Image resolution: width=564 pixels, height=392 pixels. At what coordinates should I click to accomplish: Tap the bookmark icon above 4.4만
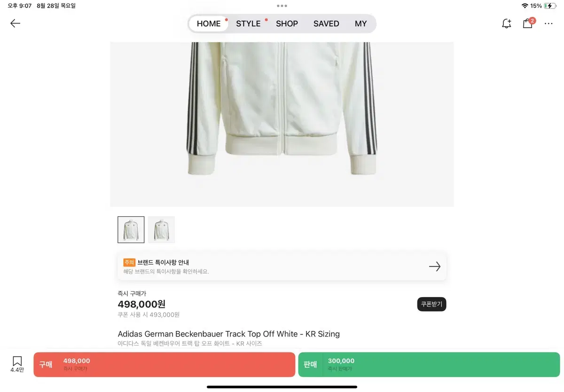click(x=16, y=361)
